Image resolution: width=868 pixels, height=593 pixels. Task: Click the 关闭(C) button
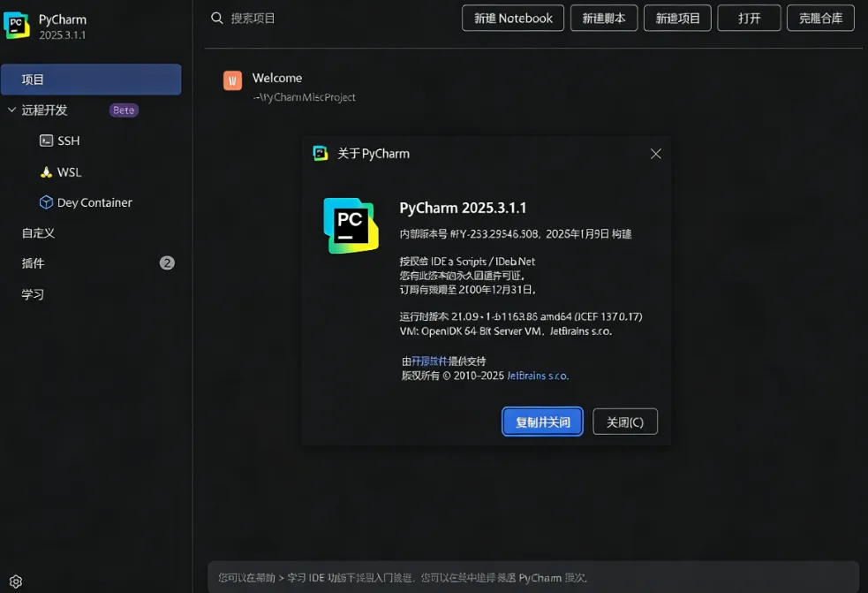[625, 422]
